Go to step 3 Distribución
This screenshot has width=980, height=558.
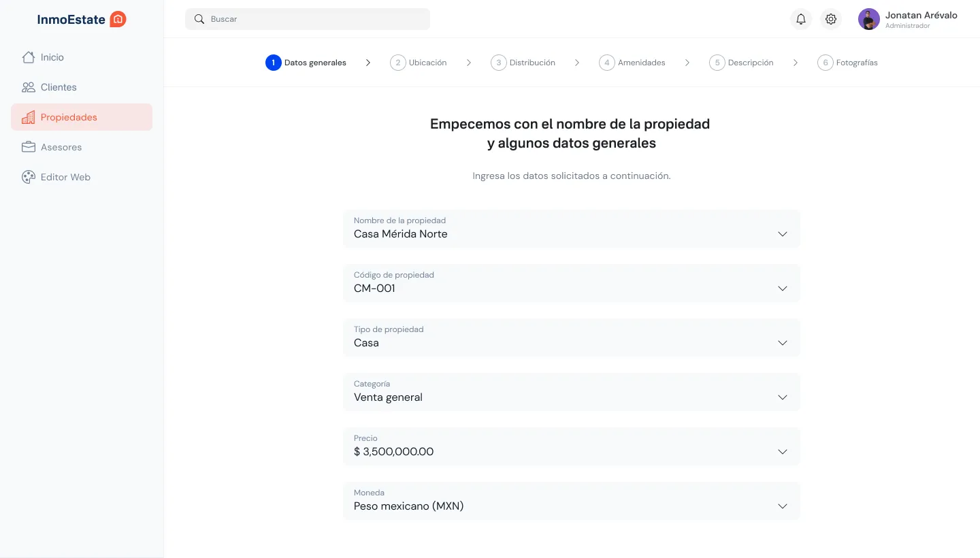(523, 63)
